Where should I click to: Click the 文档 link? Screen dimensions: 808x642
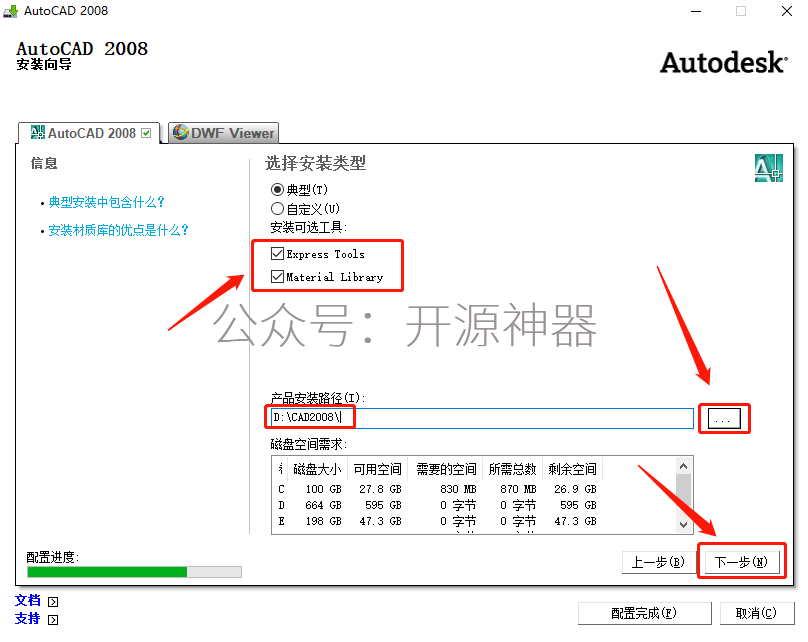pyautogui.click(x=28, y=601)
